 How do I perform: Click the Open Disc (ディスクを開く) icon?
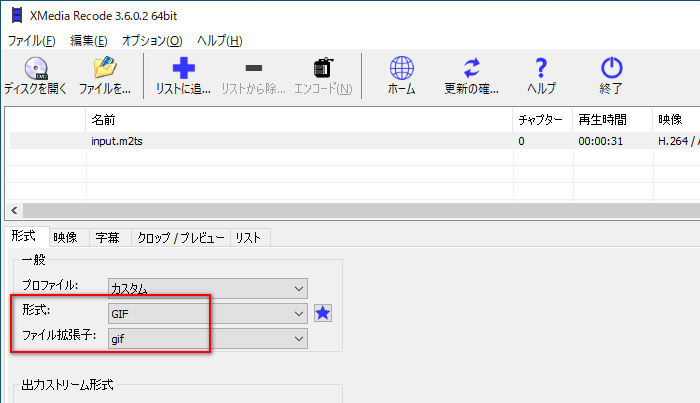point(36,68)
